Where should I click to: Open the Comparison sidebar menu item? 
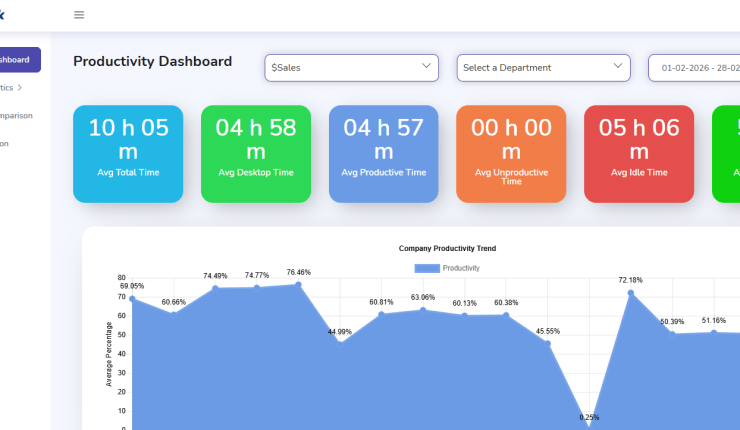click(x=16, y=115)
